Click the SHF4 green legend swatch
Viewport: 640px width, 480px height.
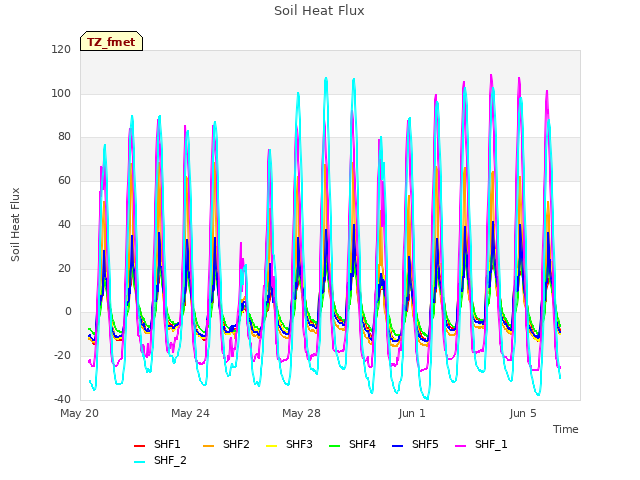(x=334, y=446)
